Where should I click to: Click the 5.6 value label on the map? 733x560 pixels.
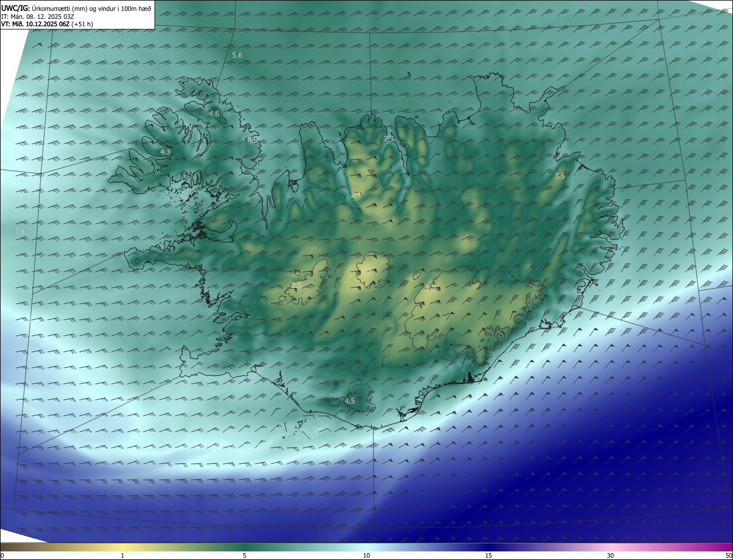pyautogui.click(x=237, y=55)
